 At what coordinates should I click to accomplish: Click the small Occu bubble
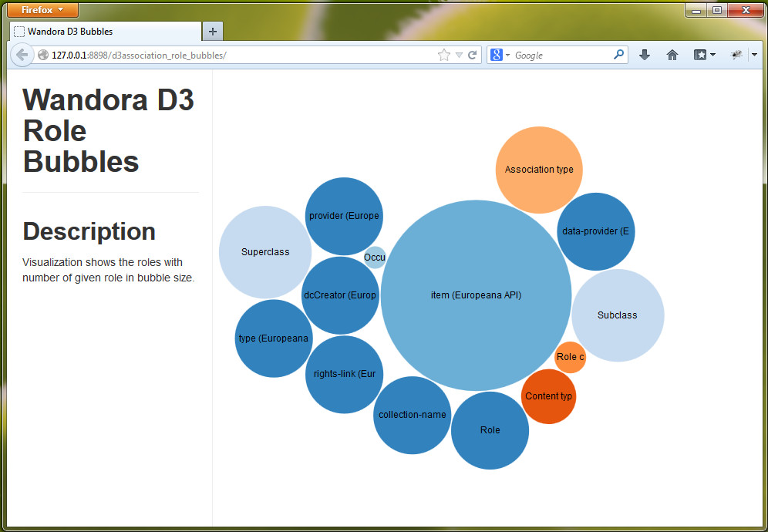[x=375, y=257]
